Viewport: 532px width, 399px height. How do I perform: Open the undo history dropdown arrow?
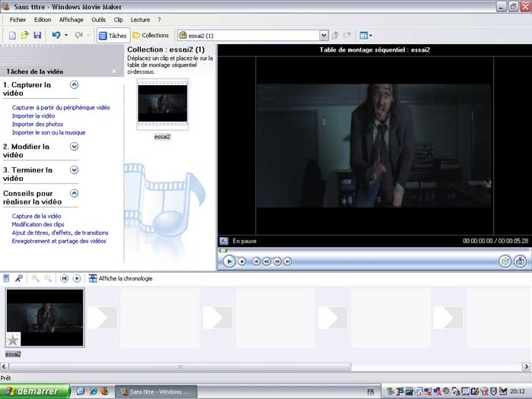click(x=66, y=35)
